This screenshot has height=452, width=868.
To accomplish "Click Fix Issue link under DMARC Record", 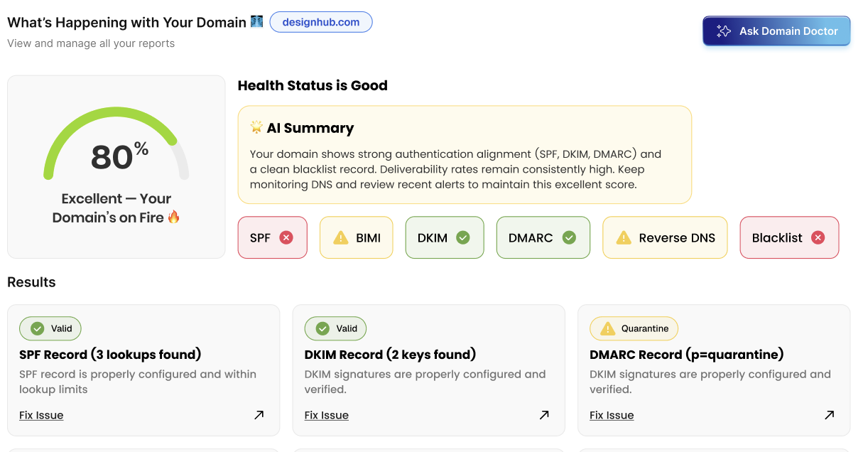I will (x=612, y=415).
